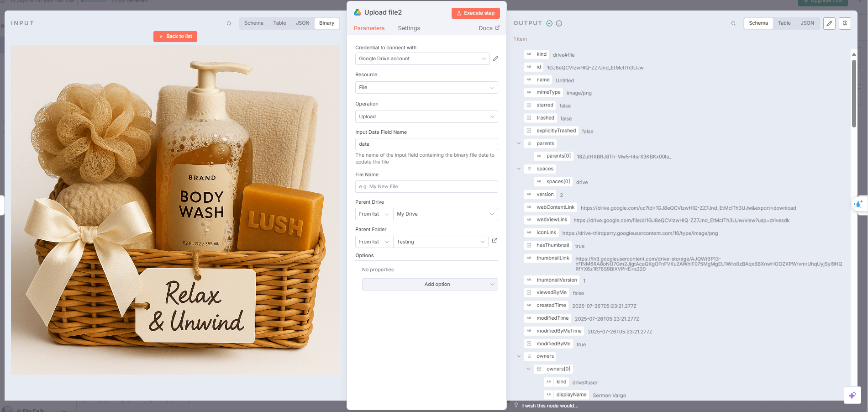Edit Google Drive credential pencil icon
The image size is (868, 412).
pos(495,58)
